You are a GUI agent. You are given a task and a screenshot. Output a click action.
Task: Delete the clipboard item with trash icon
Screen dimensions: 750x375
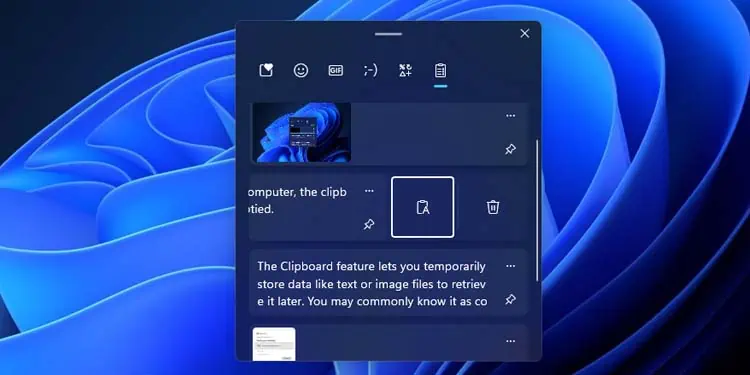tap(493, 207)
